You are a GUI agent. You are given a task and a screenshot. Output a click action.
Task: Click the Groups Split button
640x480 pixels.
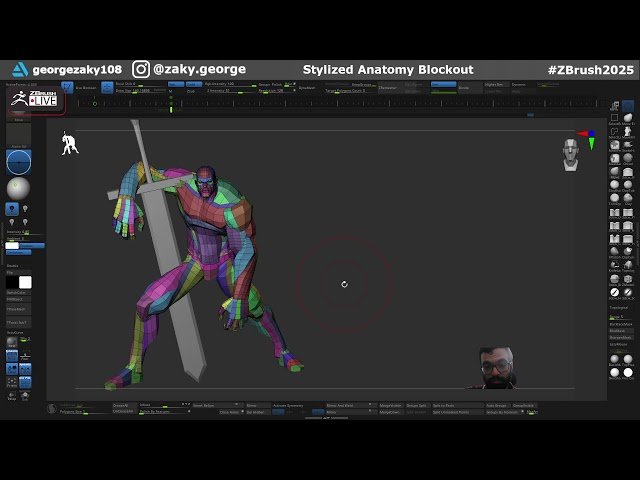[x=416, y=405]
